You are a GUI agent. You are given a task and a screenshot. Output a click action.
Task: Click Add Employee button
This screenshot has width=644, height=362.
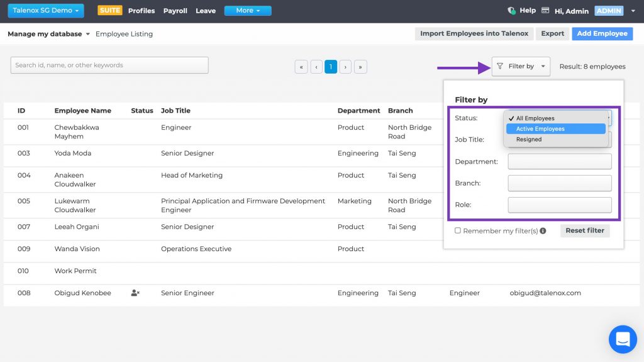pos(602,34)
